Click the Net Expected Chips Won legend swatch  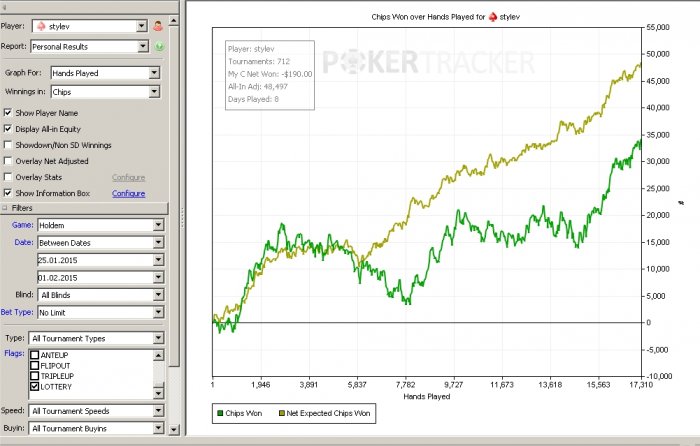[x=282, y=413]
